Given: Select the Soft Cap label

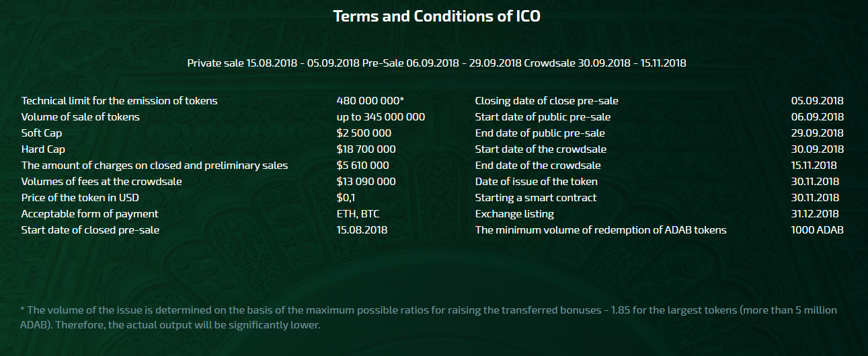Looking at the screenshot, I should click(42, 133).
